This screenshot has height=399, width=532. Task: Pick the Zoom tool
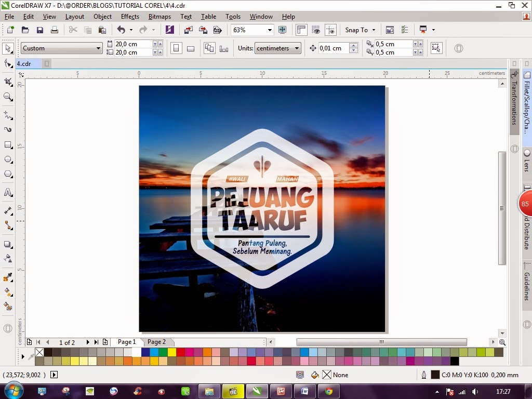pyautogui.click(x=7, y=97)
